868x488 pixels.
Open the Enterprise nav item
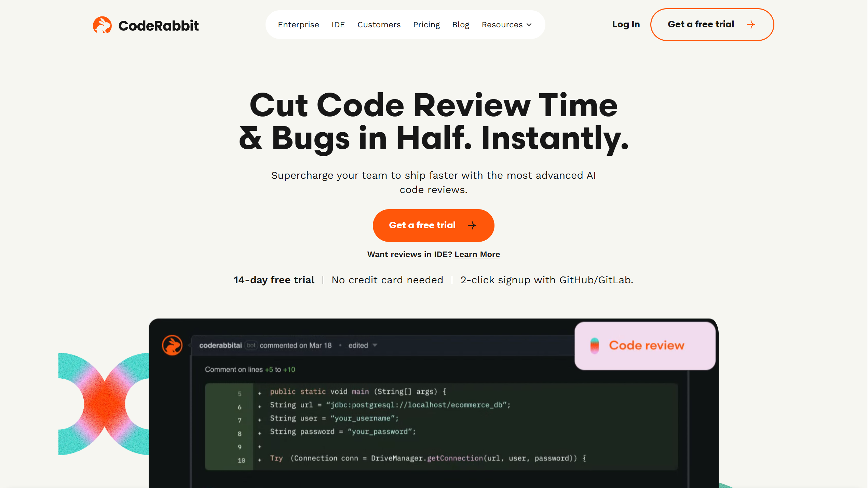[298, 25]
